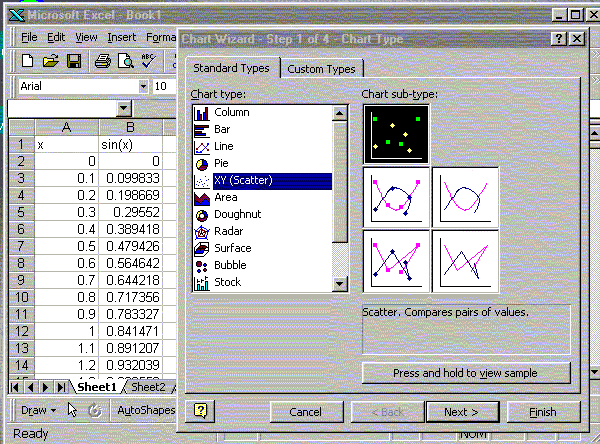Click the Open folder icon
The image size is (600, 444).
(51, 61)
